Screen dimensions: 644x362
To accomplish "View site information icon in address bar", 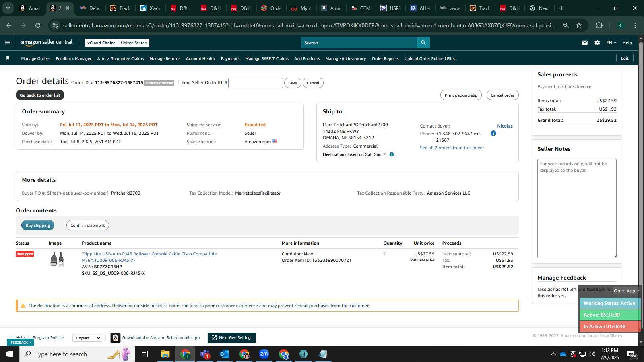I will (55, 25).
